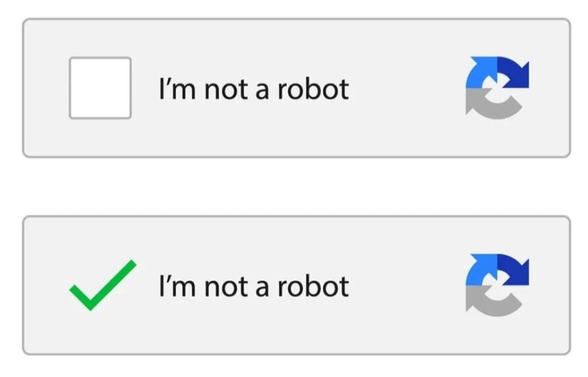
Task: Click the word "robot" in the verified widget
Action: click(312, 287)
